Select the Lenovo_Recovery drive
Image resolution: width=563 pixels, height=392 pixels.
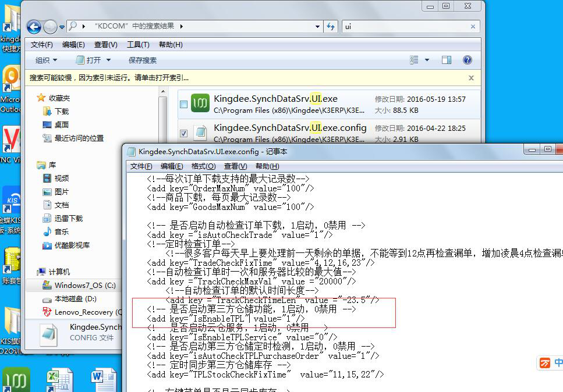point(84,312)
